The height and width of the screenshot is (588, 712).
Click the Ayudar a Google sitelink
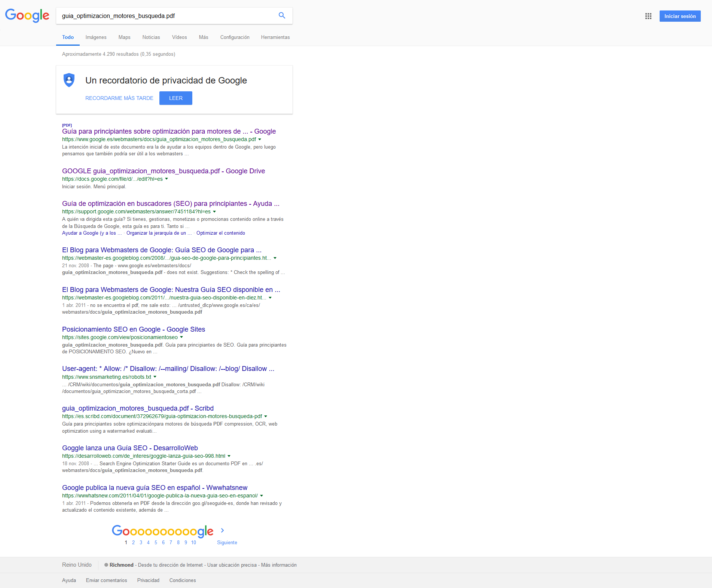[x=92, y=233]
